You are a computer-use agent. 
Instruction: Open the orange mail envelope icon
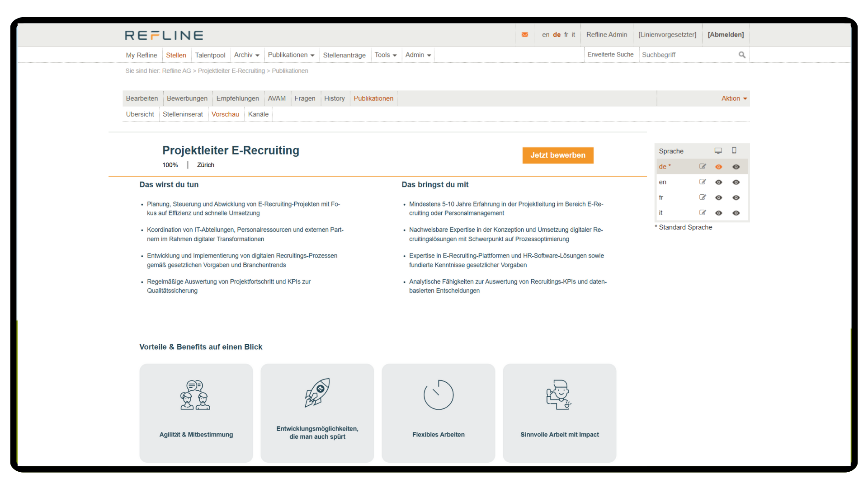coord(524,35)
